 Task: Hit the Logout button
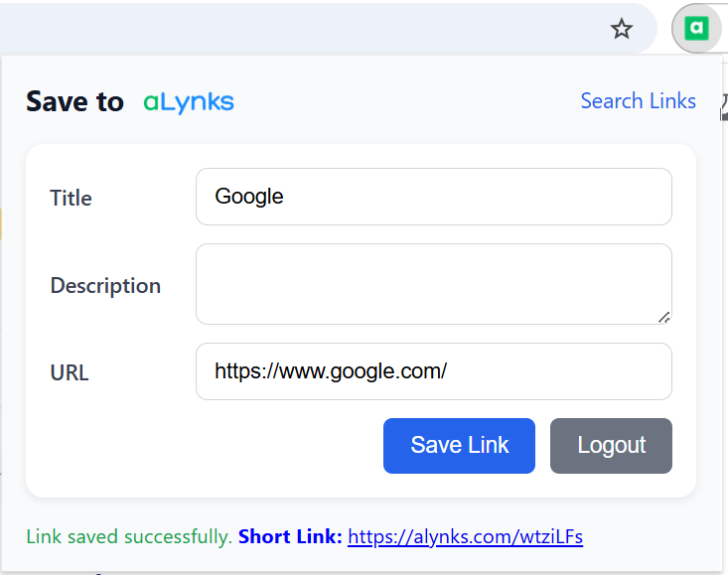pyautogui.click(x=611, y=445)
